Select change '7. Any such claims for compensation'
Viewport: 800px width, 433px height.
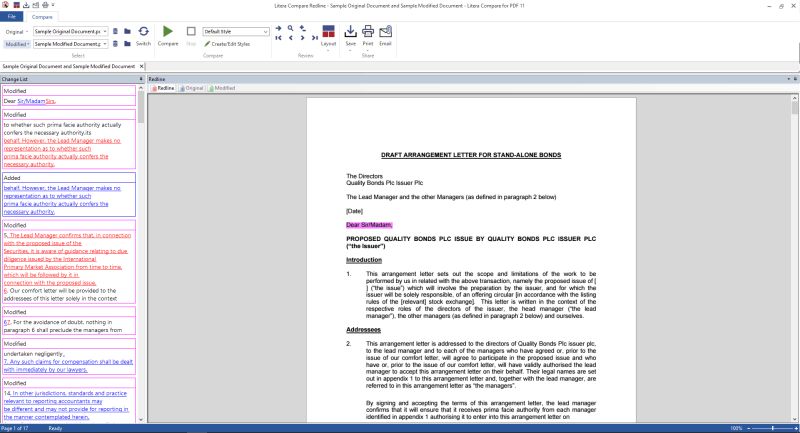[x=69, y=356]
